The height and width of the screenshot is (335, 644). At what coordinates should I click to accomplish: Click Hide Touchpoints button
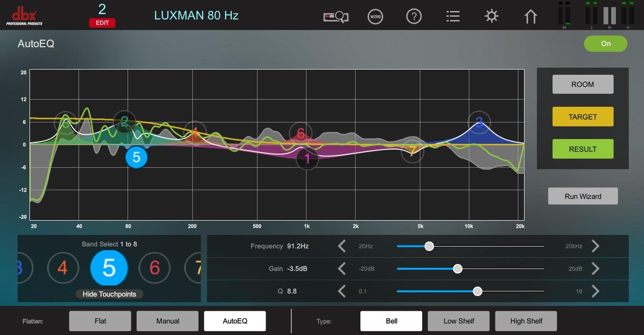(109, 294)
